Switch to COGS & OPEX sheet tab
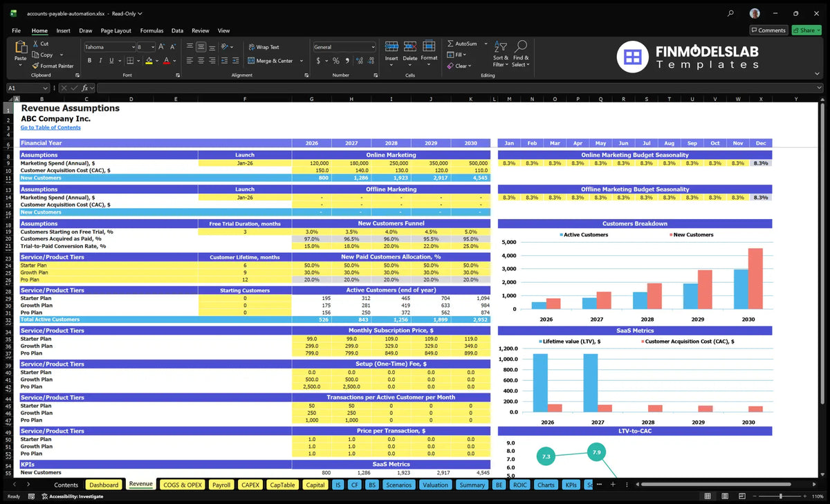830x504 pixels. click(x=182, y=485)
